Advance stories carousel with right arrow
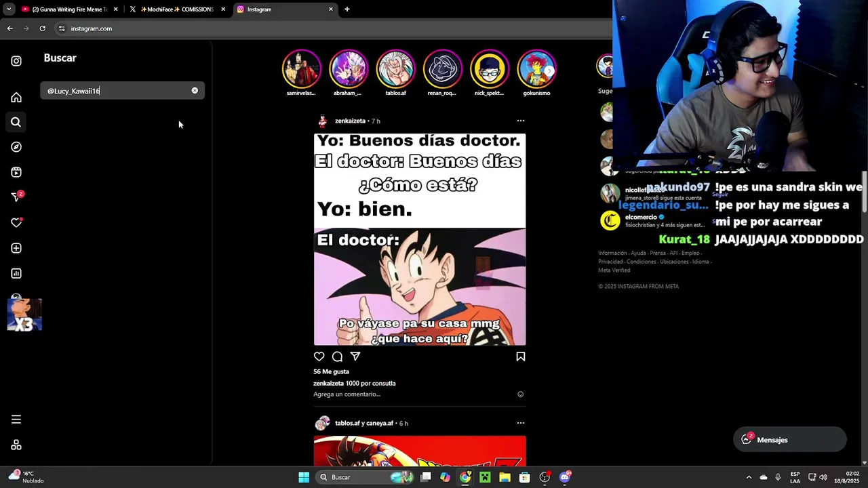This screenshot has height=488, width=868. click(549, 70)
